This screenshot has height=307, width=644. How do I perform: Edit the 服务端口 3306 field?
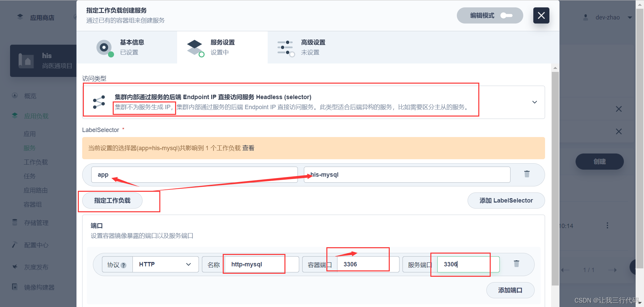(x=469, y=264)
